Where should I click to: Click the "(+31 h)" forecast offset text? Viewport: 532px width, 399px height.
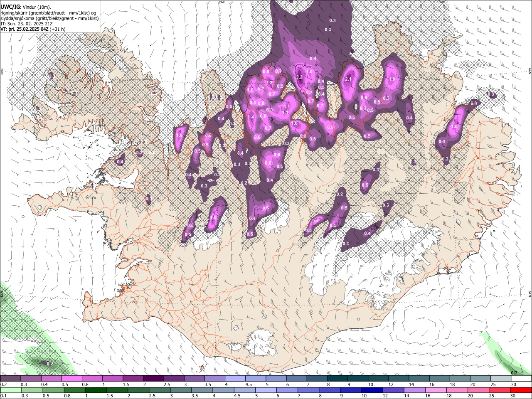[57, 29]
